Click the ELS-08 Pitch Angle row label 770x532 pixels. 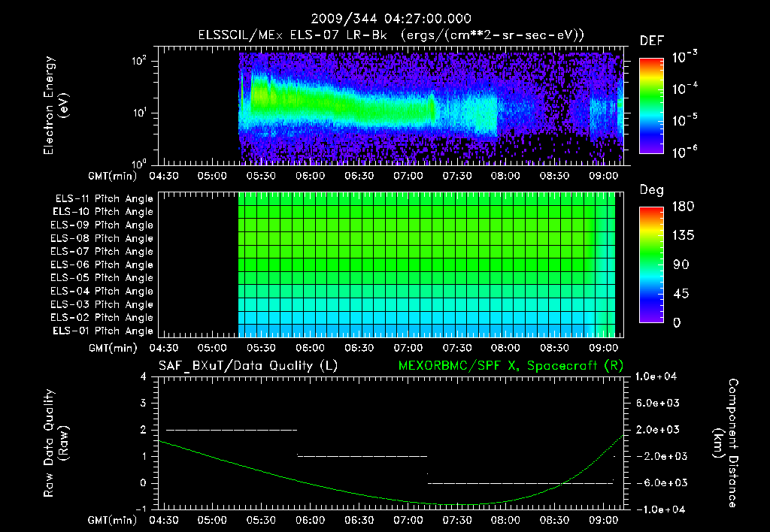[x=102, y=238]
